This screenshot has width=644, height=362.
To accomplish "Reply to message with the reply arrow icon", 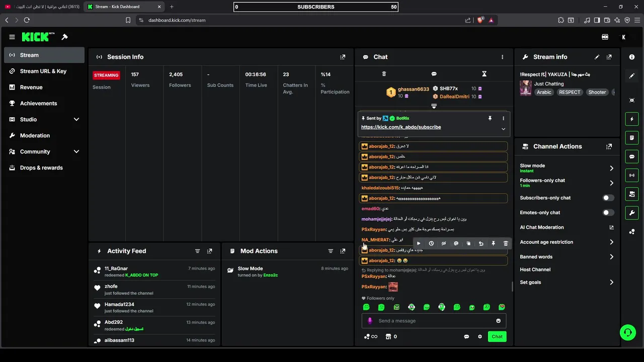I will coord(481,243).
